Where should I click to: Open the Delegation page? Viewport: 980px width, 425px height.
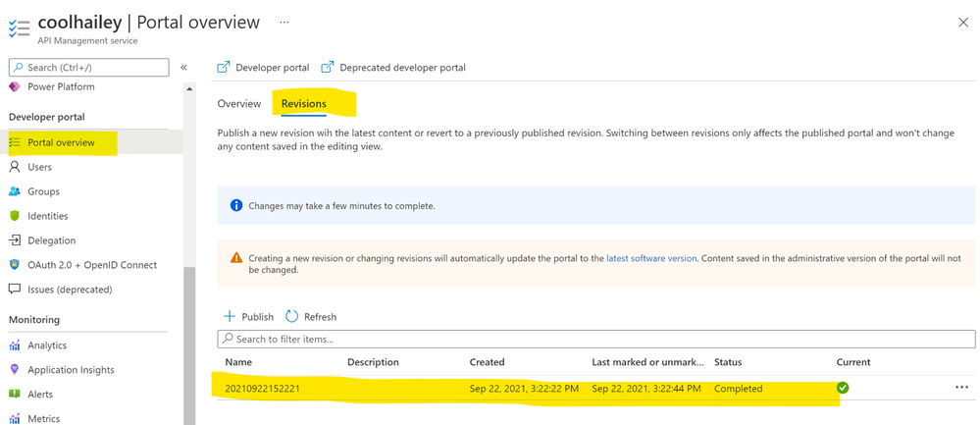coord(52,240)
